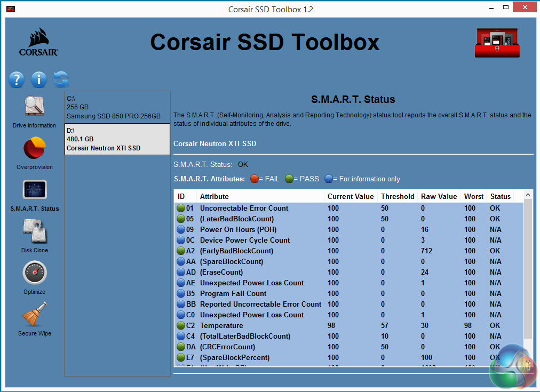Click the red toolbox icon in header
The height and width of the screenshot is (392, 540).
(x=497, y=43)
